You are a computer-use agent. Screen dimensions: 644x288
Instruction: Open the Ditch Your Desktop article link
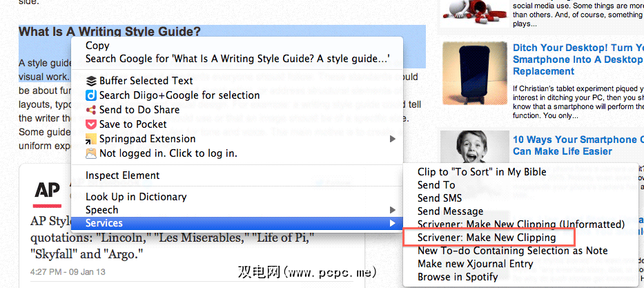click(578, 59)
